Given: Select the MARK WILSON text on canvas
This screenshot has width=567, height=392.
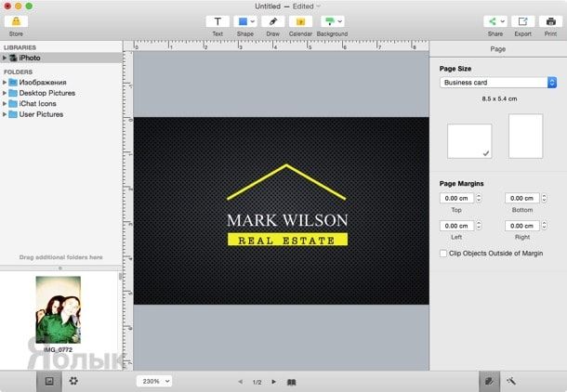Looking at the screenshot, I should click(287, 220).
